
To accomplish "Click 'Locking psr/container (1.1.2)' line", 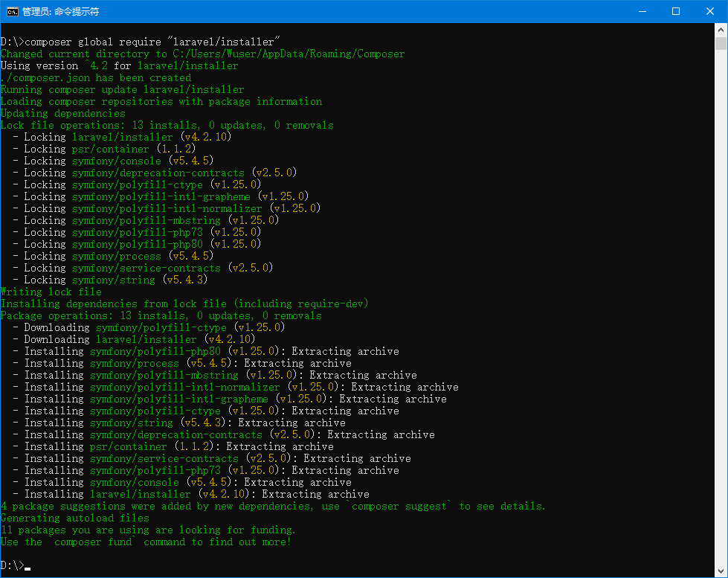I will point(104,149).
